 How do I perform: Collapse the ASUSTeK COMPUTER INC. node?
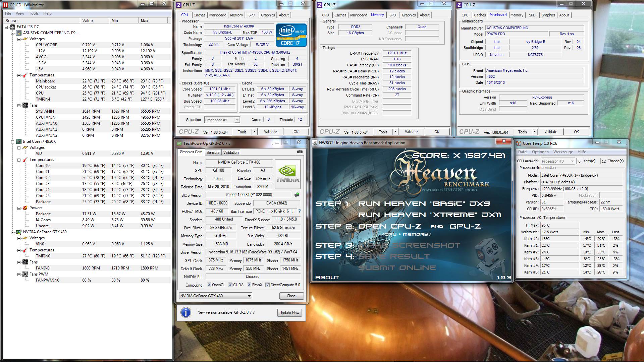pyautogui.click(x=12, y=33)
